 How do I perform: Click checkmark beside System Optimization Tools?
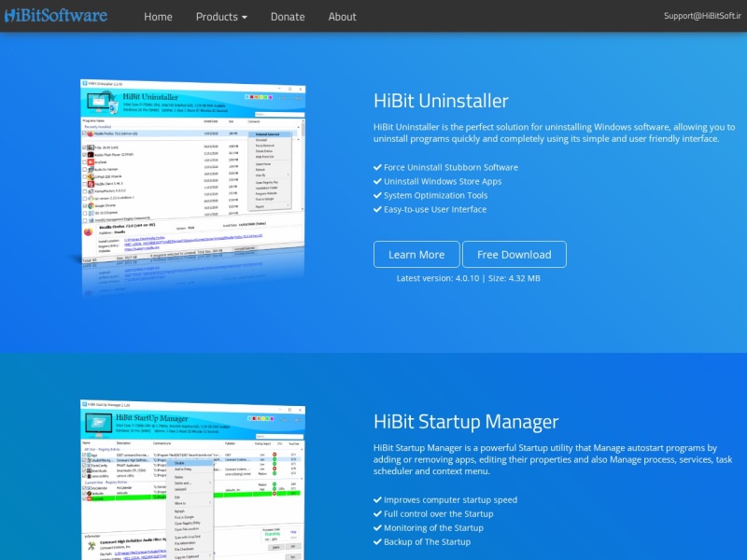point(378,195)
